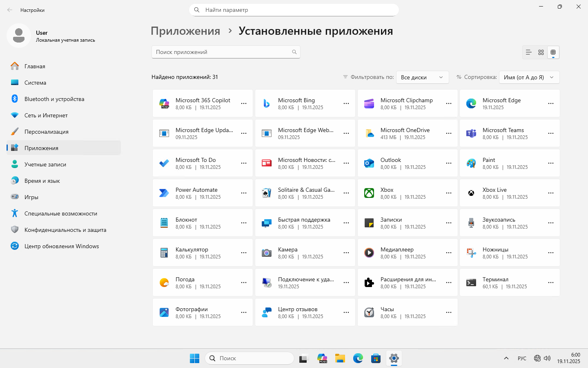Click the Приложения breadcrumb link
588x368 pixels.
click(x=185, y=31)
